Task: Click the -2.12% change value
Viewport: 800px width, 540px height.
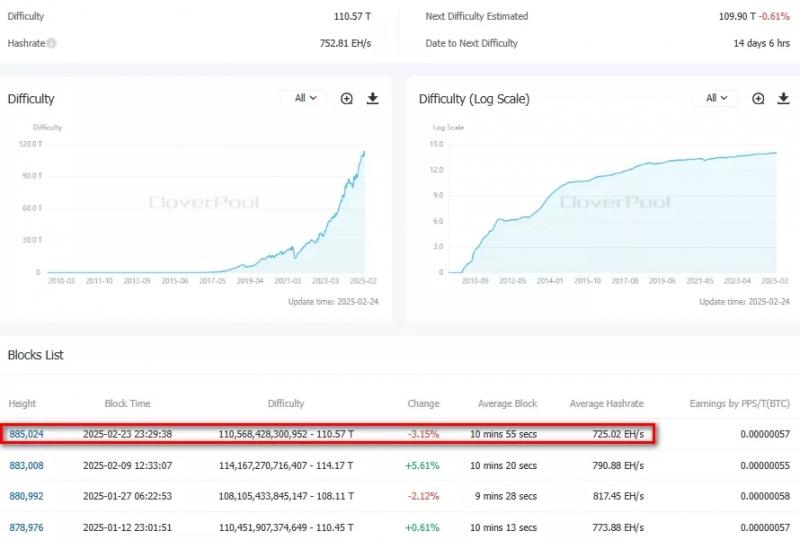Action: [423, 496]
